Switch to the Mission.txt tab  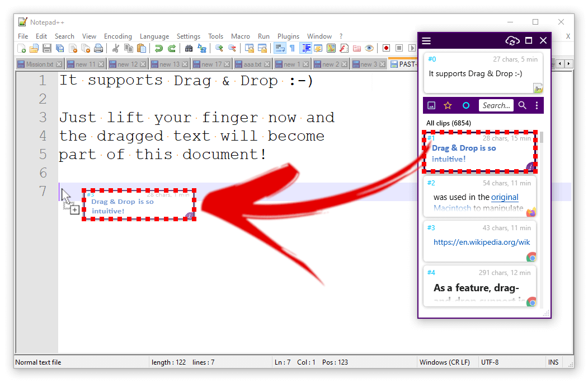point(39,64)
